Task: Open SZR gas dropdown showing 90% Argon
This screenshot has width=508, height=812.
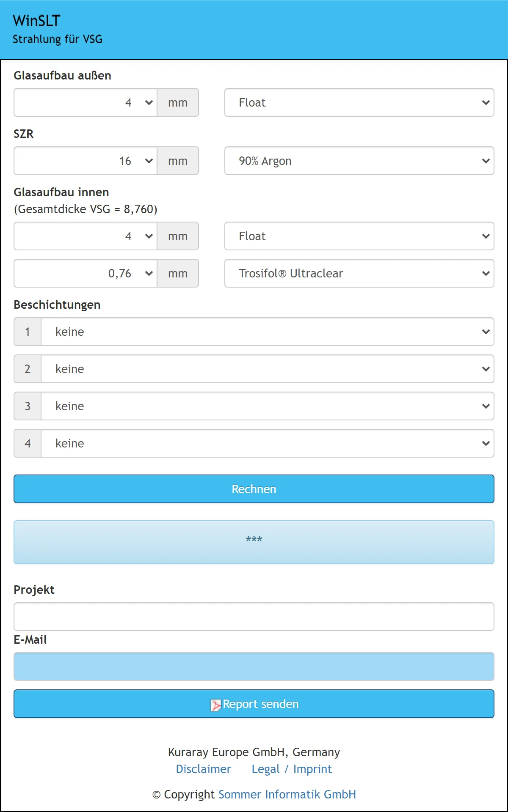Action: click(x=359, y=161)
